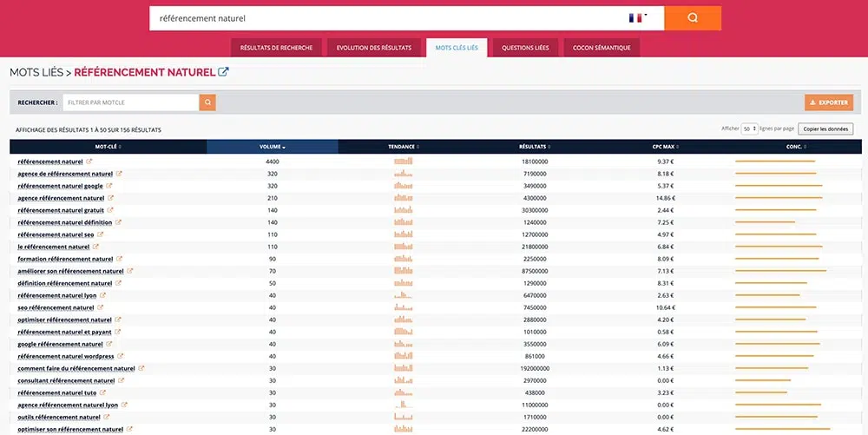
Task: Click the agence de référencement naturel keyword link
Action: click(65, 174)
